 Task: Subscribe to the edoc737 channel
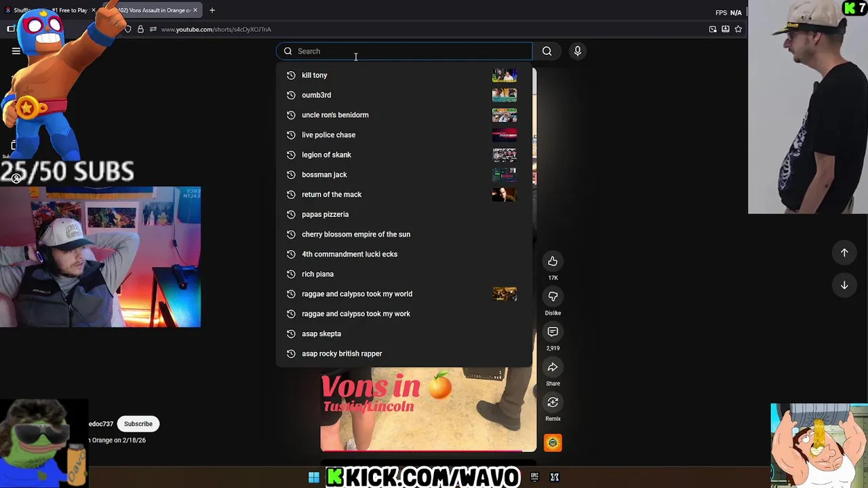(138, 424)
